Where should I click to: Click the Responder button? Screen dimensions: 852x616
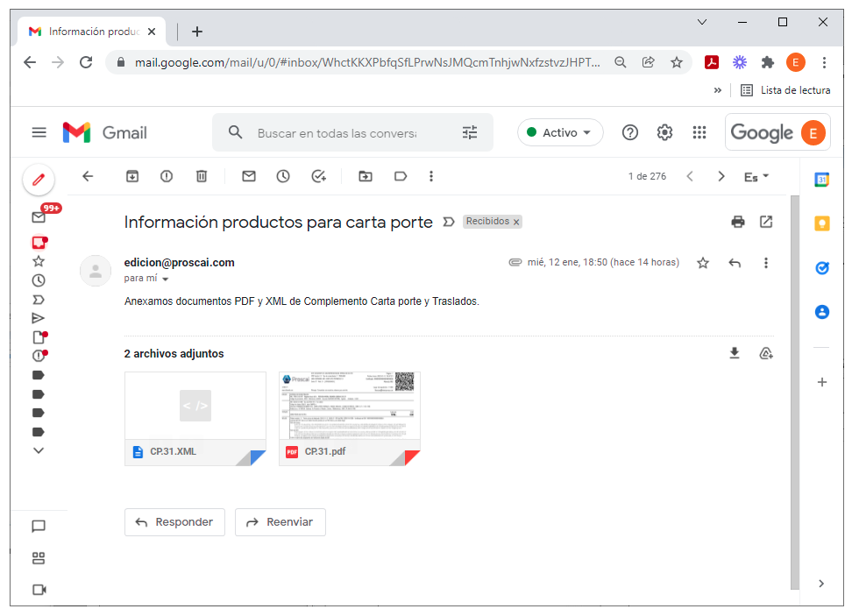coord(174,522)
